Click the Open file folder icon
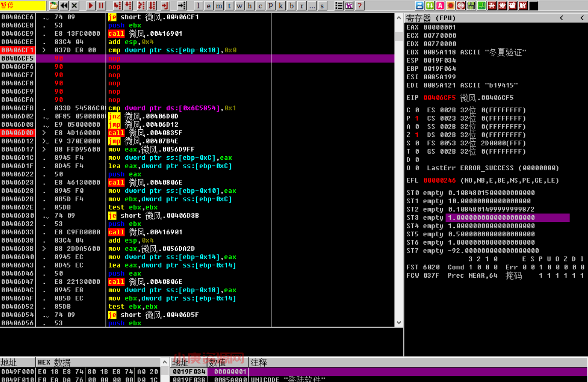 point(53,6)
